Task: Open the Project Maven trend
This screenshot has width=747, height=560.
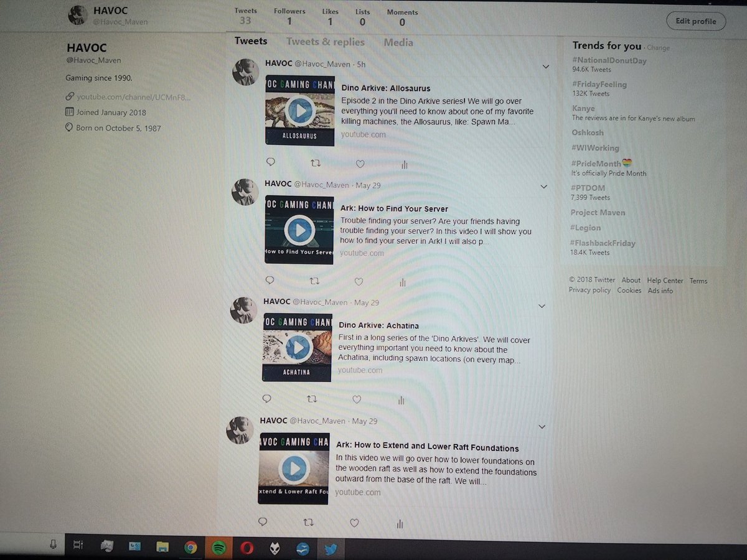Action: tap(598, 212)
